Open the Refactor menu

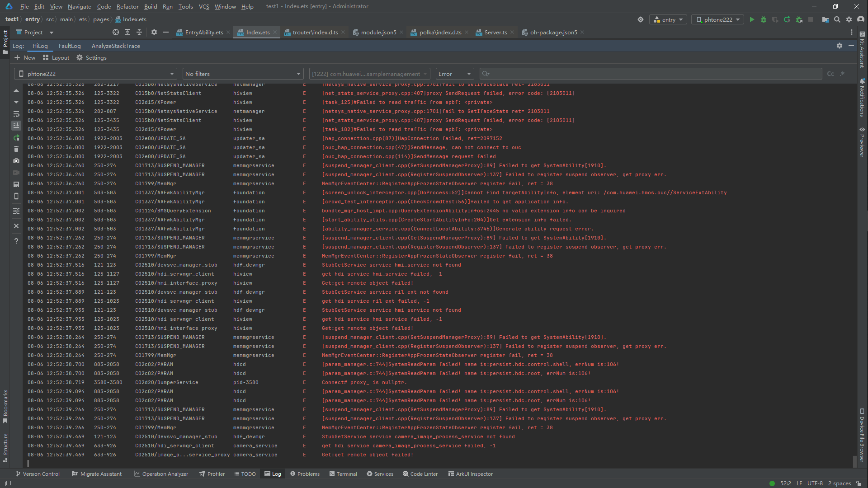point(127,6)
